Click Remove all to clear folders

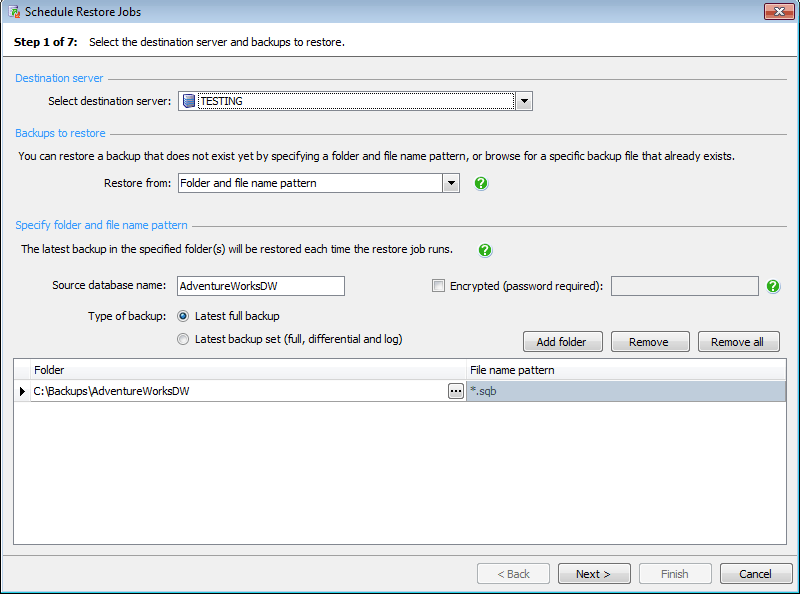coord(738,341)
